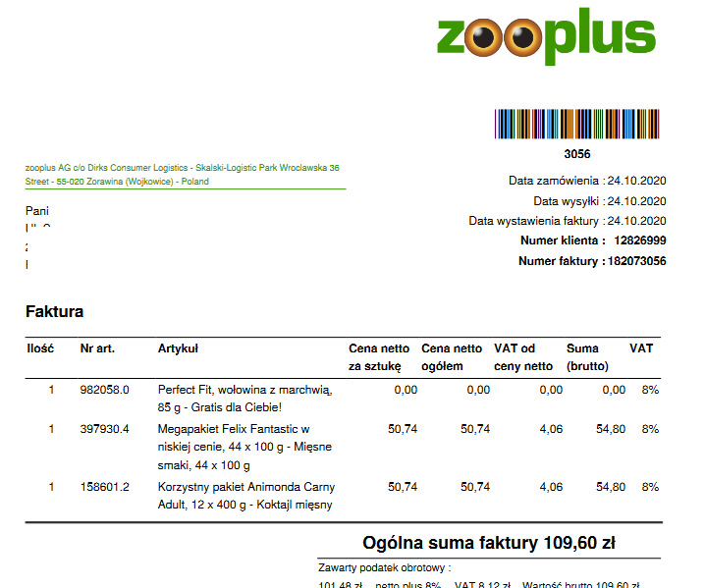Click 'VAT od ceny netto' header
The image size is (705, 588).
coord(523,357)
